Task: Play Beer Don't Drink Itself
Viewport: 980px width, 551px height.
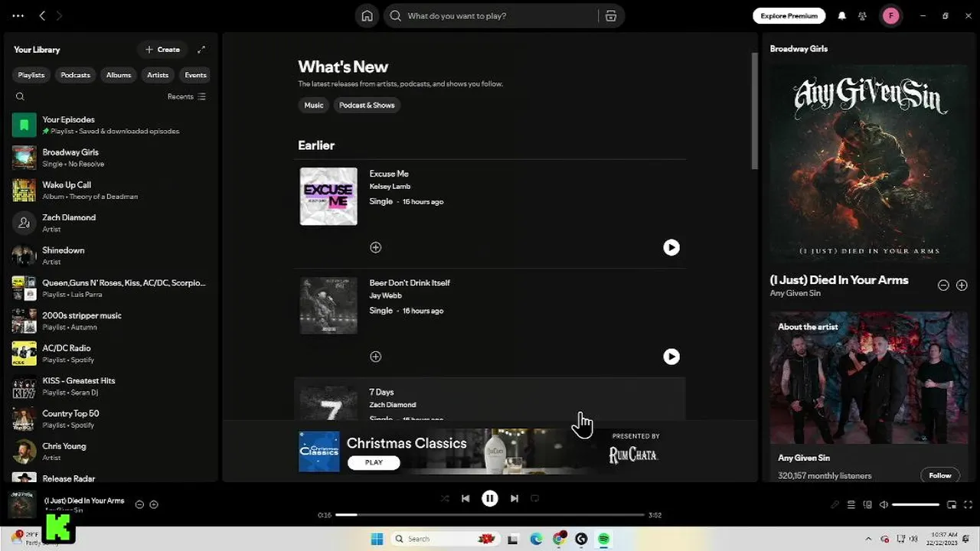Action: click(x=671, y=357)
